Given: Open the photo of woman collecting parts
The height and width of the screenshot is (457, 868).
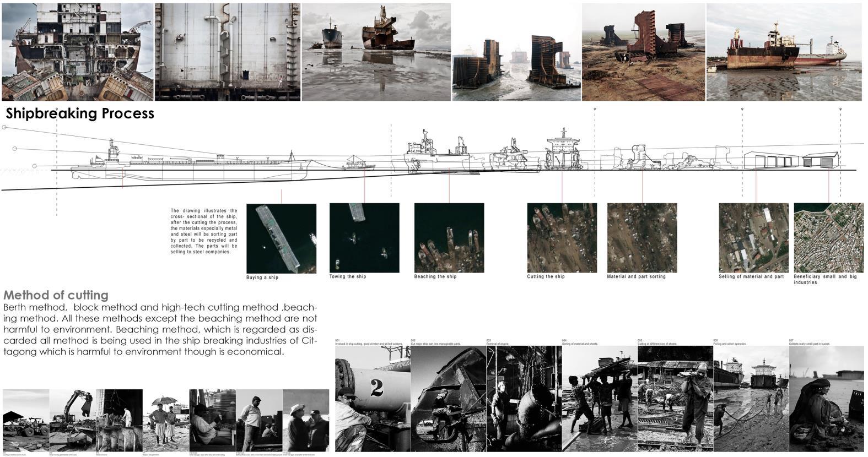Looking at the screenshot, I should pos(827,399).
